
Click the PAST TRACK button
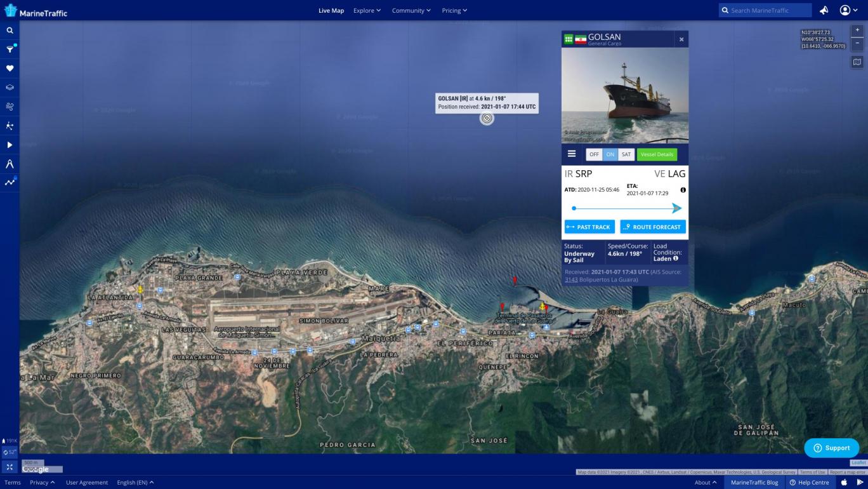click(x=589, y=227)
